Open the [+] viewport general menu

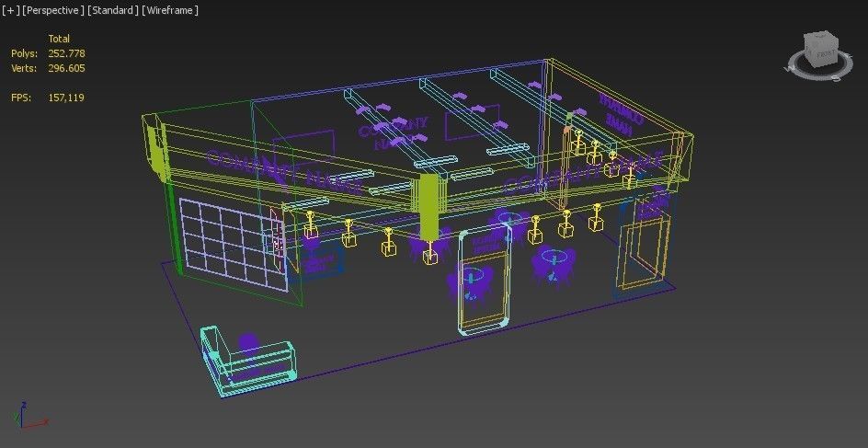tap(11, 10)
